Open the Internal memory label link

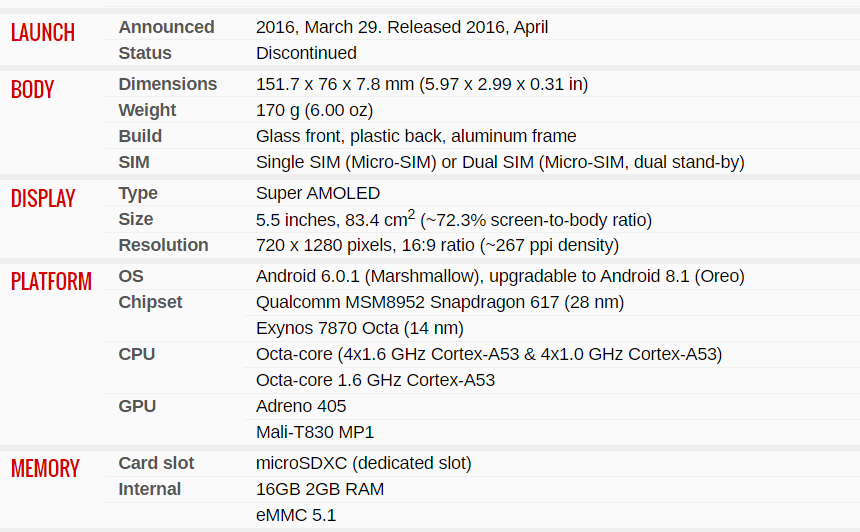tap(150, 489)
